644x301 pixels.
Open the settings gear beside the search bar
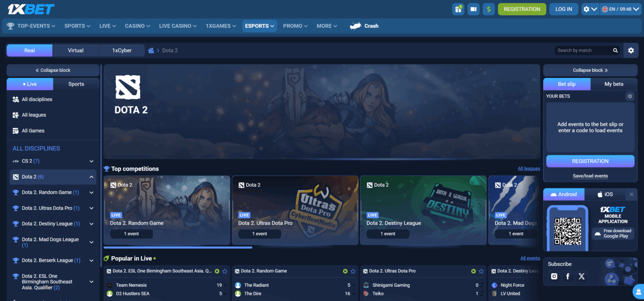(631, 50)
